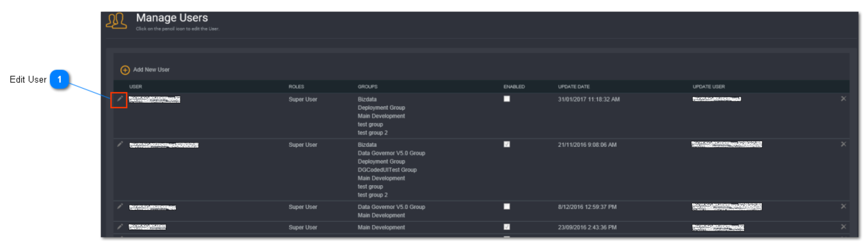This screenshot has width=868, height=243.
Task: Toggle Enabled checkbox for 23/09/2016 row
Action: (507, 227)
